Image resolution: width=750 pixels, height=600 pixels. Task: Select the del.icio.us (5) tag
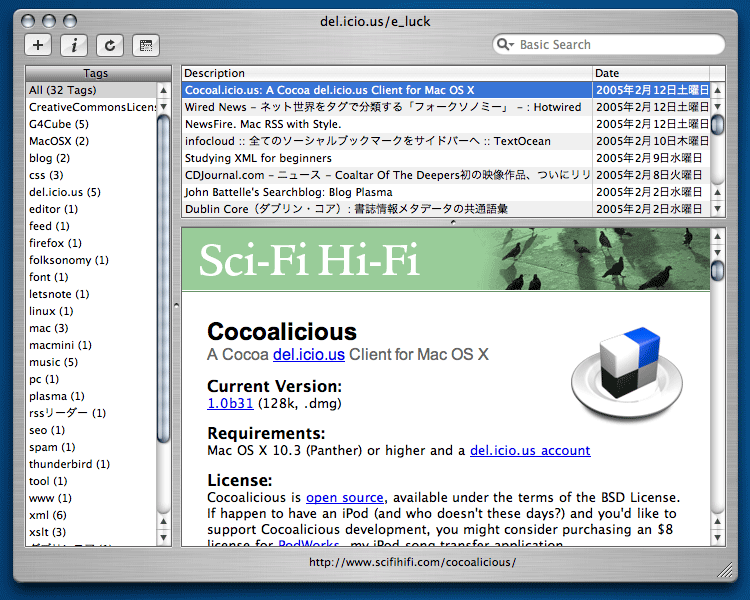[65, 192]
